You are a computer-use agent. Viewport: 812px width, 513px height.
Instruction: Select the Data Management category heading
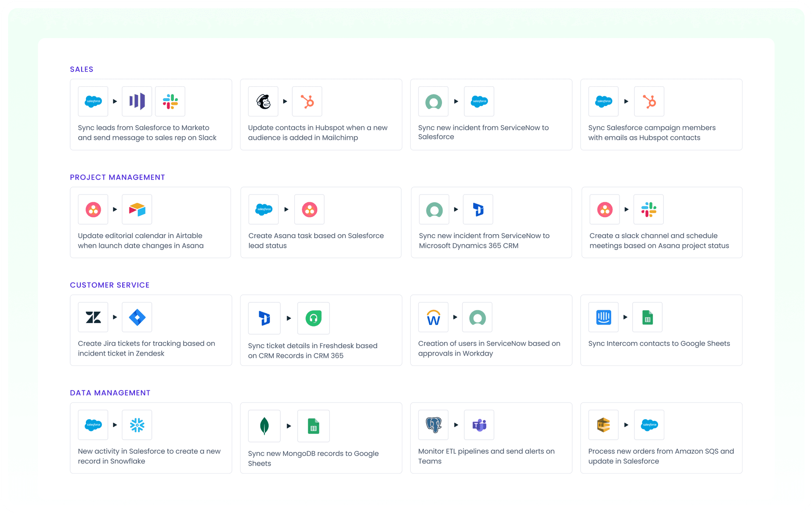110,393
